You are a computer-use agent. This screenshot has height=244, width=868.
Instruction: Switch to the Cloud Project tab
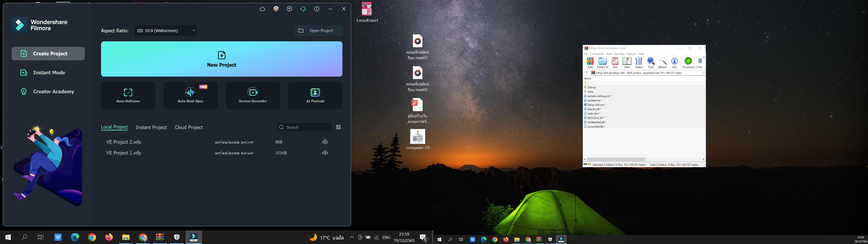[189, 127]
